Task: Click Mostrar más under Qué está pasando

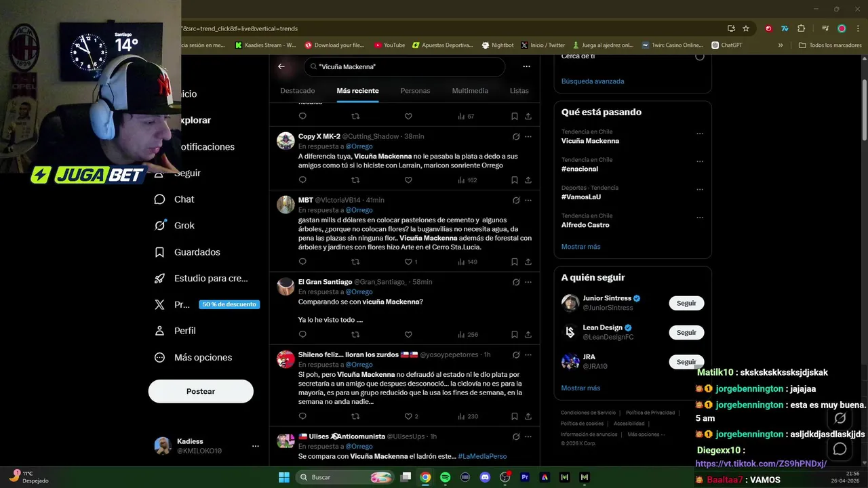Action: tap(580, 247)
